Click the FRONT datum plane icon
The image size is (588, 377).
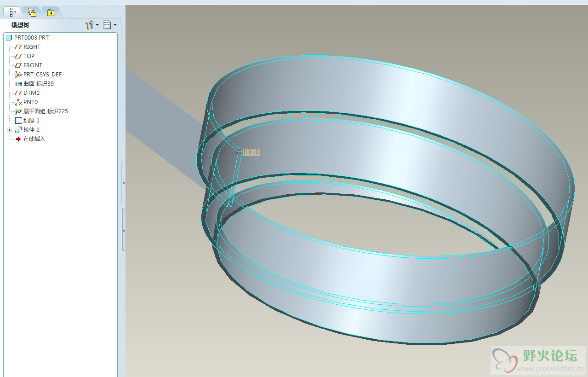click(x=18, y=65)
